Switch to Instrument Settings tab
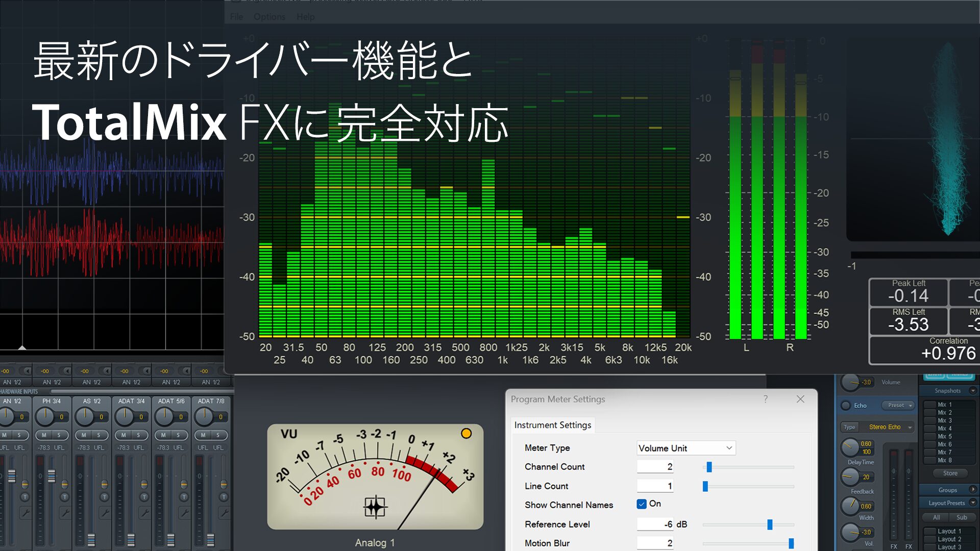The height and width of the screenshot is (551, 980). 552,425
